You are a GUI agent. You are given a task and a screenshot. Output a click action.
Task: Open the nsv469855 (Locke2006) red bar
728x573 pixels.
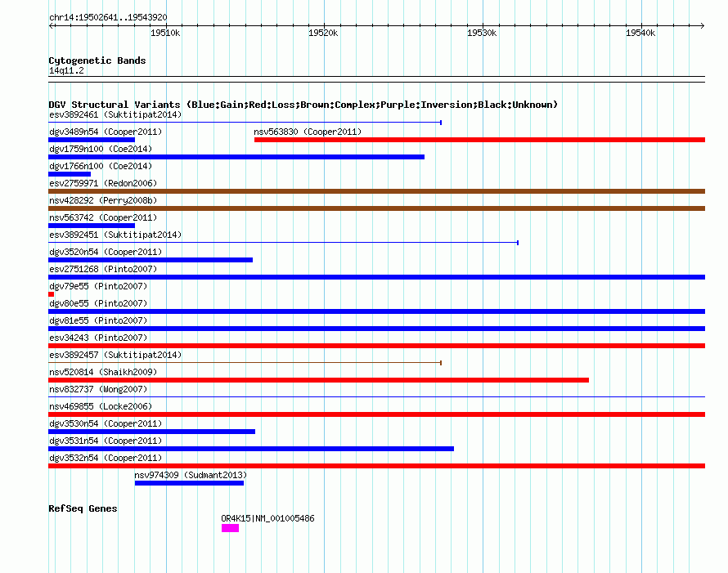pyautogui.click(x=376, y=414)
